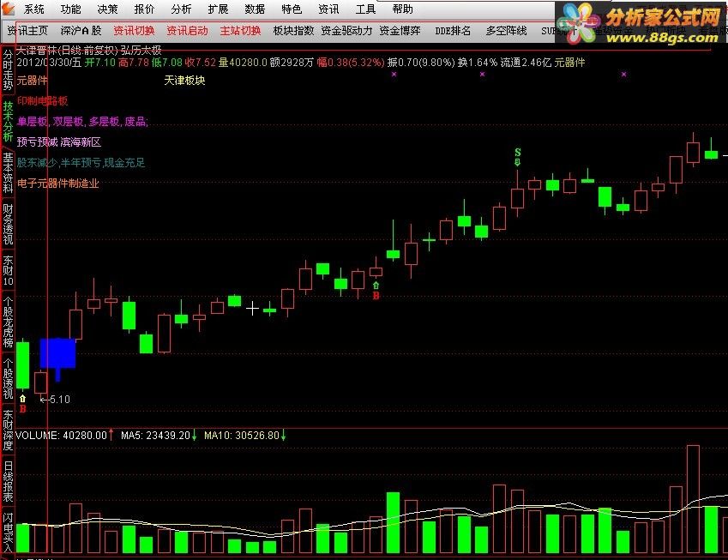Switch to 个股透视 side tab

(8, 378)
